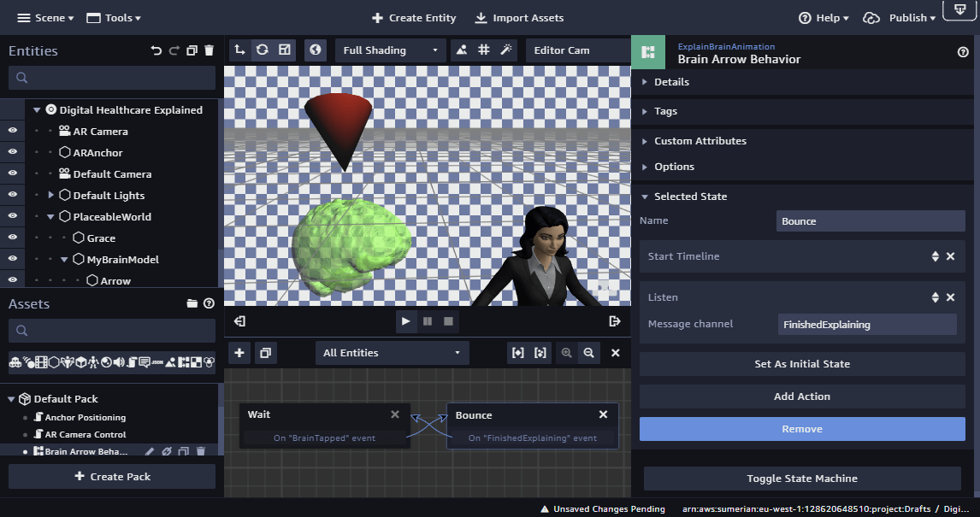The image size is (980, 517).
Task: Click the undo arrow in Entities panel
Action: [156, 51]
